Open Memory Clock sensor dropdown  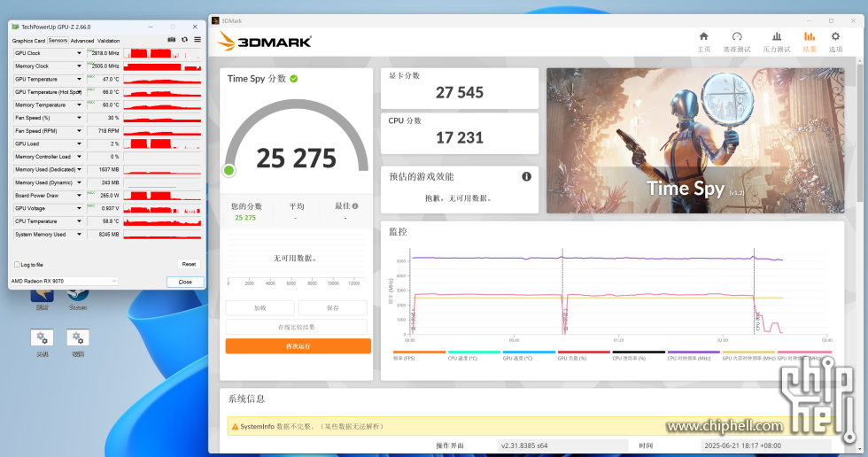pyautogui.click(x=79, y=66)
